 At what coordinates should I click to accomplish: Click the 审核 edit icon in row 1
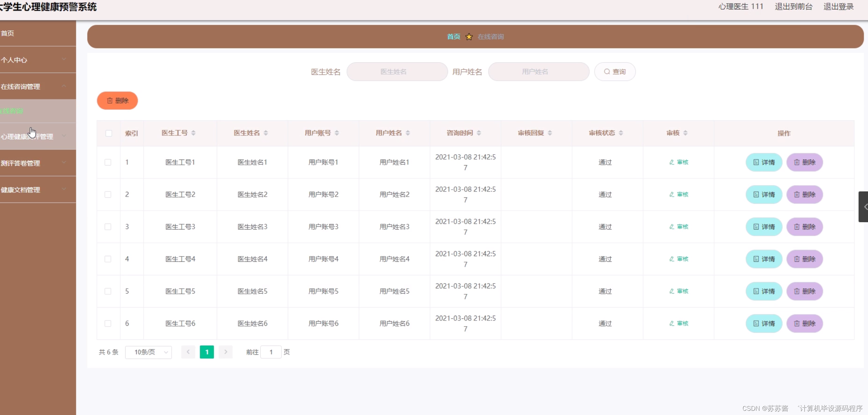pos(672,162)
